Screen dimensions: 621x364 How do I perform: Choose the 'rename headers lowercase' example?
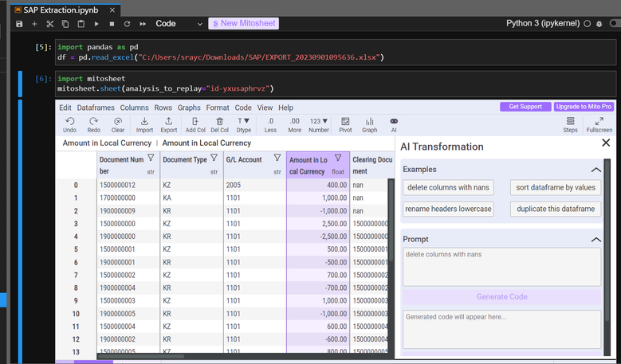448,209
